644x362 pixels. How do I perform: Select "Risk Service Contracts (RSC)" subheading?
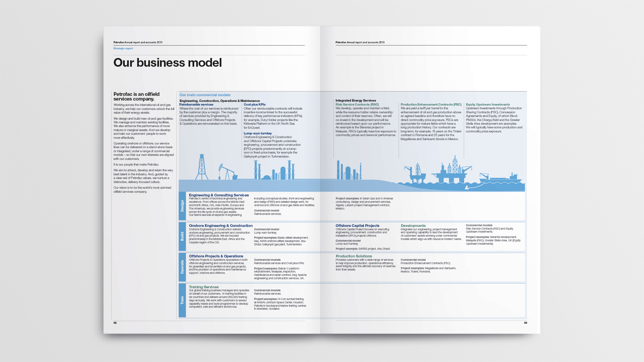pos(357,105)
